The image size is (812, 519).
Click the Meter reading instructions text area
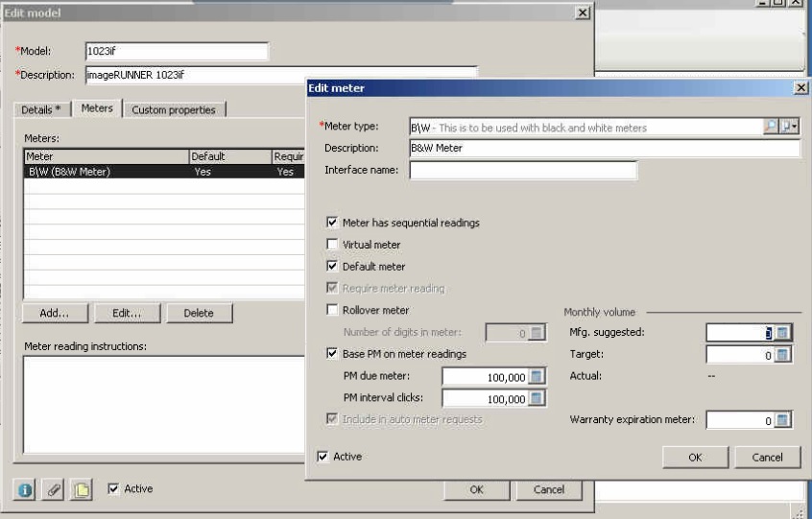(x=164, y=405)
